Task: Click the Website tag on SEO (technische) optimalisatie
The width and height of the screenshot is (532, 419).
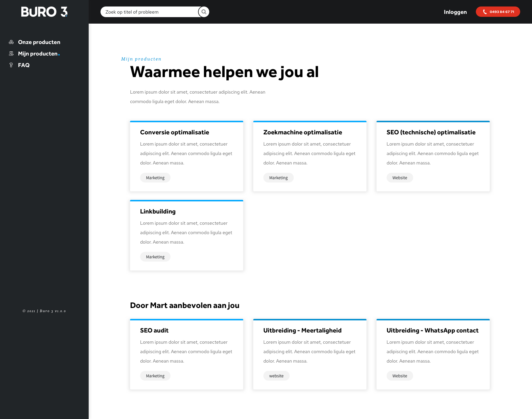Action: [x=400, y=178]
